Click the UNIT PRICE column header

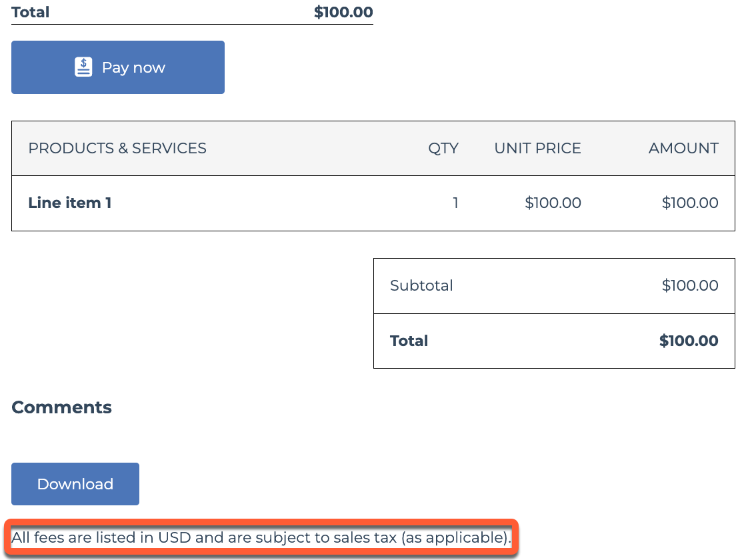537,148
